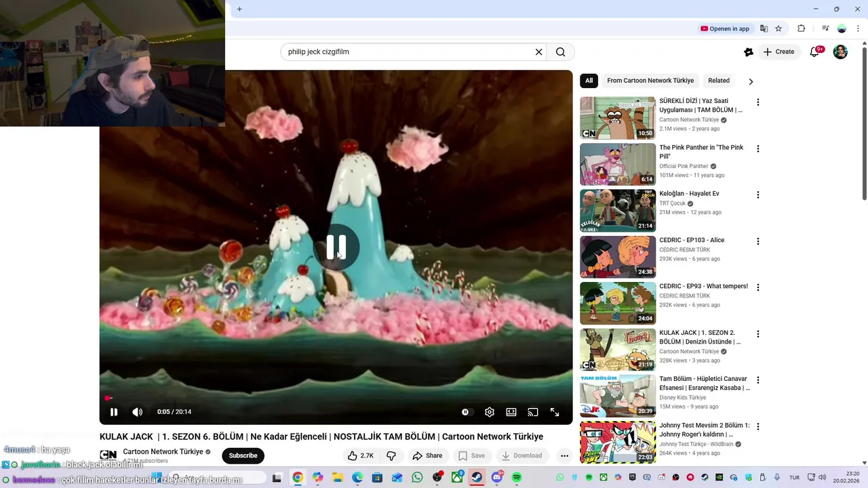Seek along the red video progress bar
Viewport: 868px width, 488px height.
336,399
